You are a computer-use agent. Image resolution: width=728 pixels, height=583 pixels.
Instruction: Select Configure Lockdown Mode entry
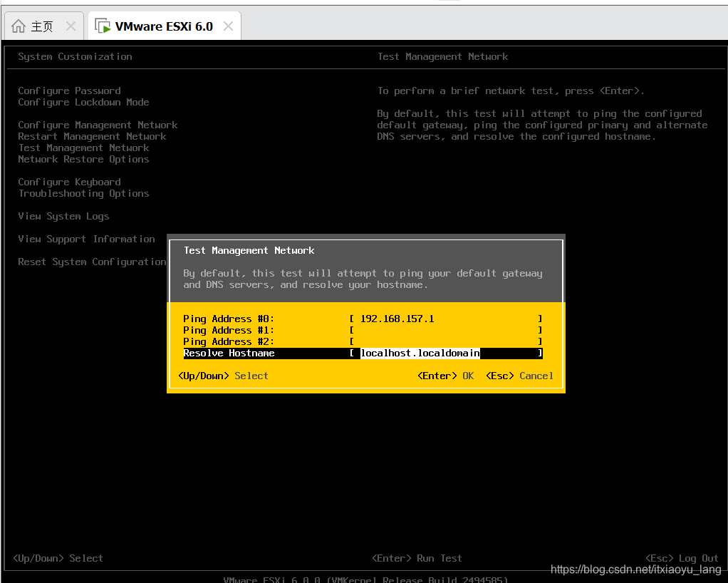[x=83, y=102]
